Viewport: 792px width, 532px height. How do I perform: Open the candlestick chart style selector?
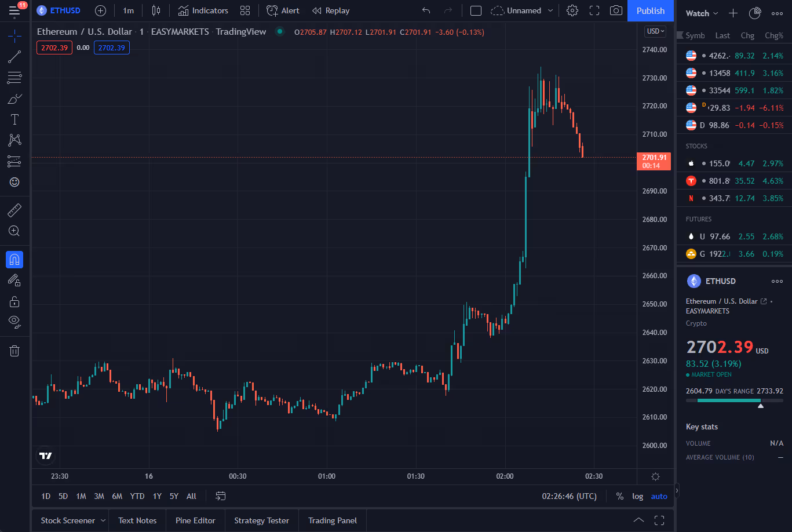pos(156,10)
